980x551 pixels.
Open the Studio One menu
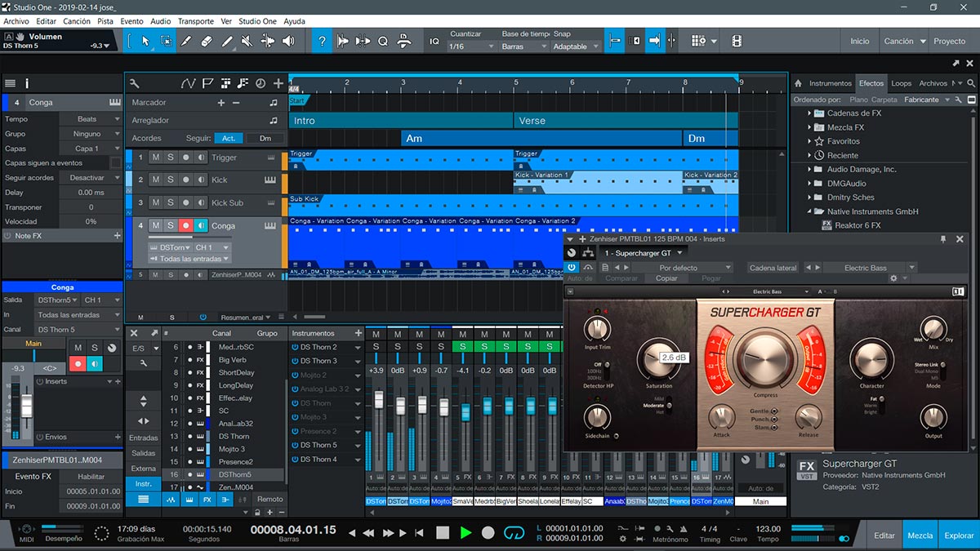point(257,21)
